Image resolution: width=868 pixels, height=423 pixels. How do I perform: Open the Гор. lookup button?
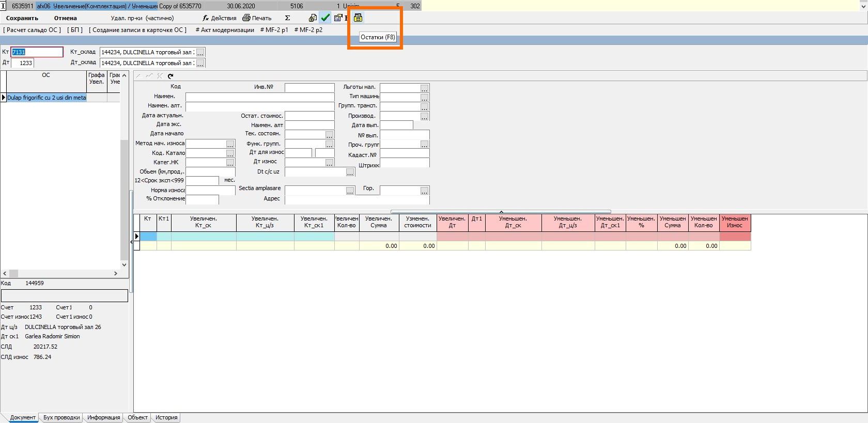click(424, 191)
